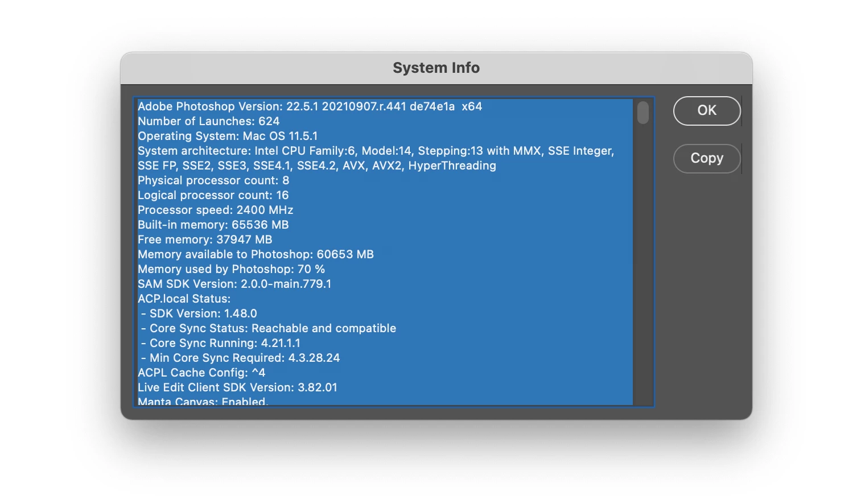The width and height of the screenshot is (865, 504).
Task: Click the 'Physical processor count: 8' line
Action: pos(213,180)
